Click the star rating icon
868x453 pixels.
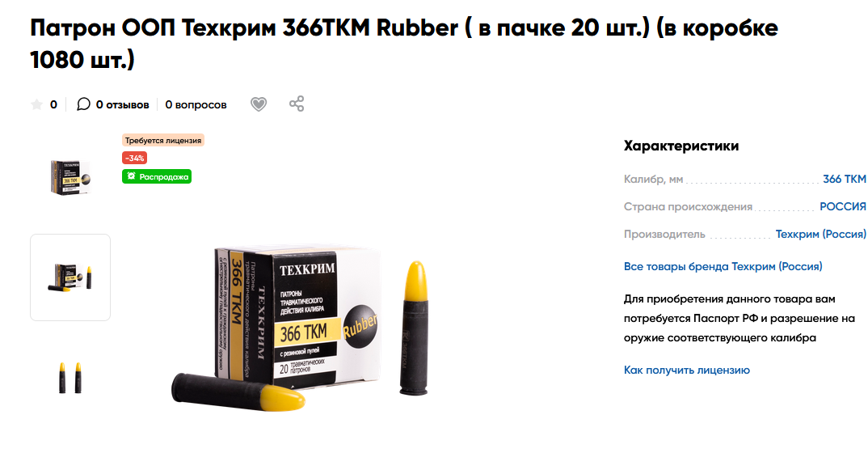pyautogui.click(x=36, y=104)
